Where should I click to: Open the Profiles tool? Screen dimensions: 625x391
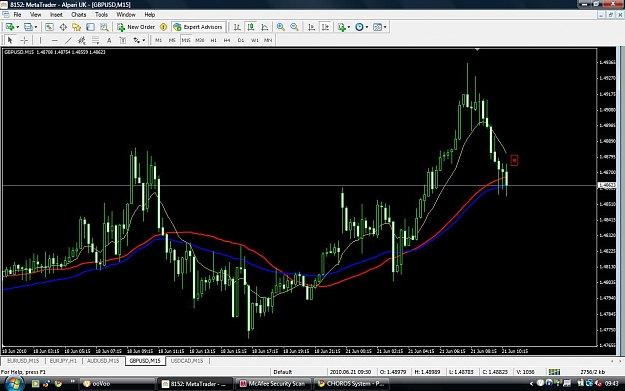(28, 27)
